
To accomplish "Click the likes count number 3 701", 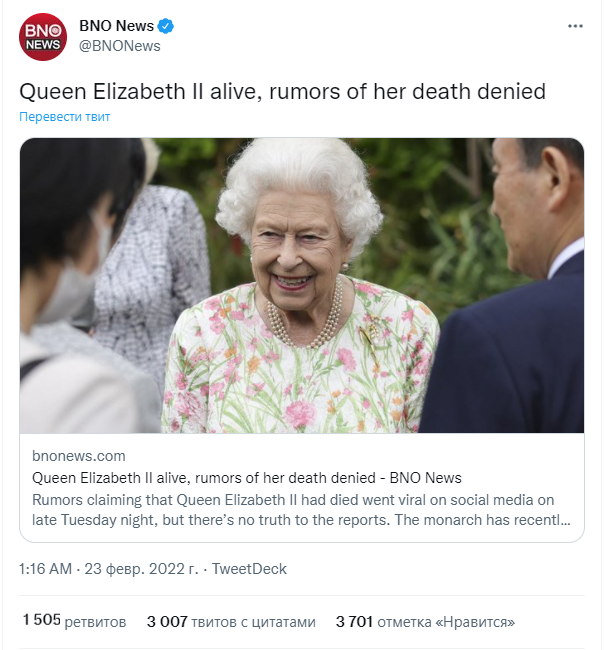I will [355, 622].
